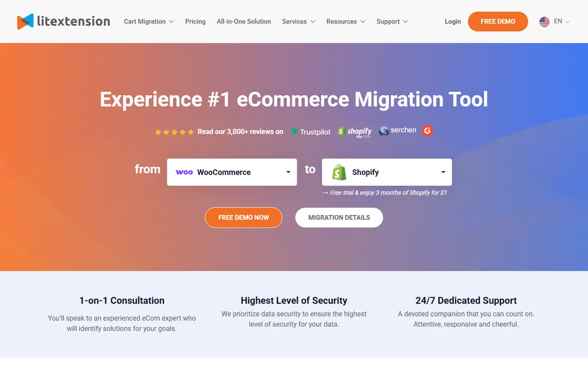Click the 'Experience #1 eCommerce Migration Tool' headline
Image resolution: width=588 pixels, height=368 pixels.
(x=294, y=99)
